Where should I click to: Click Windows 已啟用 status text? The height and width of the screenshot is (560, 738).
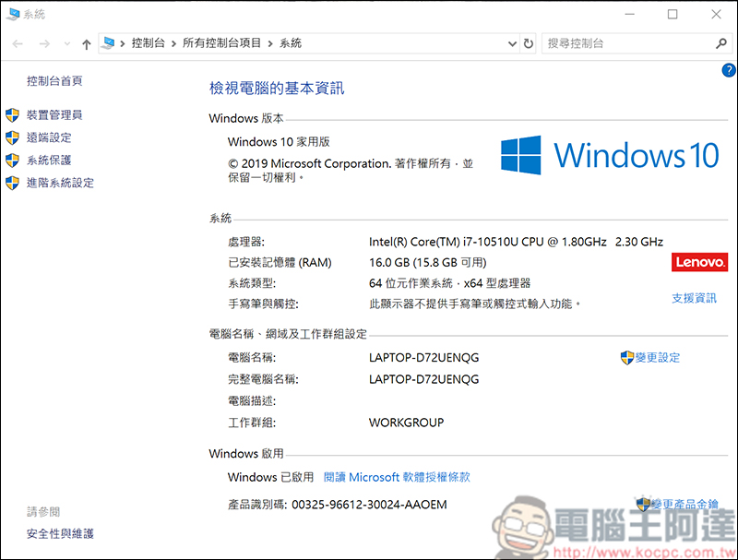click(270, 477)
